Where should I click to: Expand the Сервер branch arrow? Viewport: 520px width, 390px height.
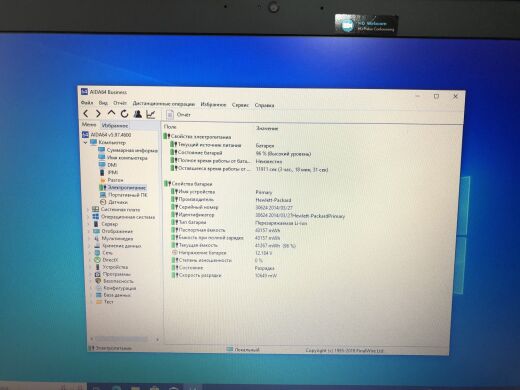pos(89,224)
